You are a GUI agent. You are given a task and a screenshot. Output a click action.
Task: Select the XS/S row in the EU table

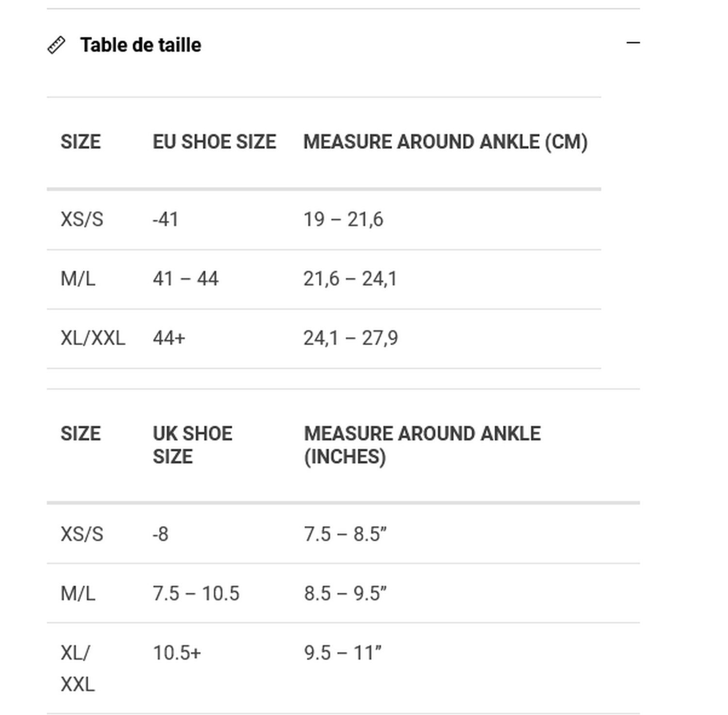(324, 220)
